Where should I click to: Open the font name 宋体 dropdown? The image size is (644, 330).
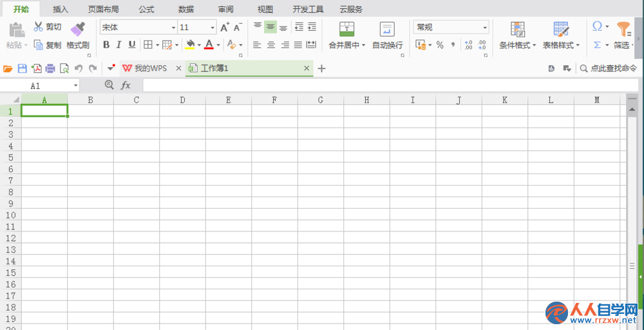click(x=173, y=28)
